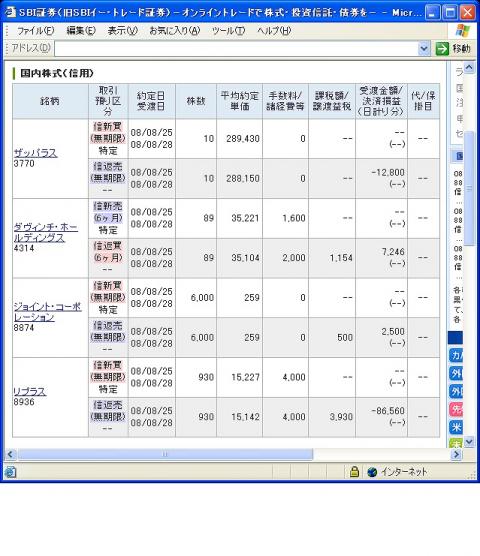This screenshot has height=556, width=480.
Task: Open the ツール(T) menu
Action: (x=228, y=31)
